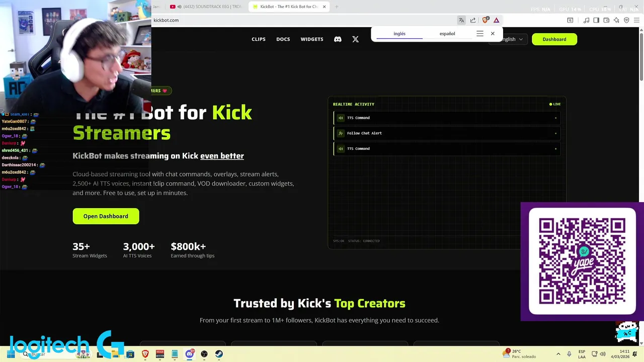Open Discord from the taskbar
Screen dimensions: 644x362
click(x=189, y=354)
